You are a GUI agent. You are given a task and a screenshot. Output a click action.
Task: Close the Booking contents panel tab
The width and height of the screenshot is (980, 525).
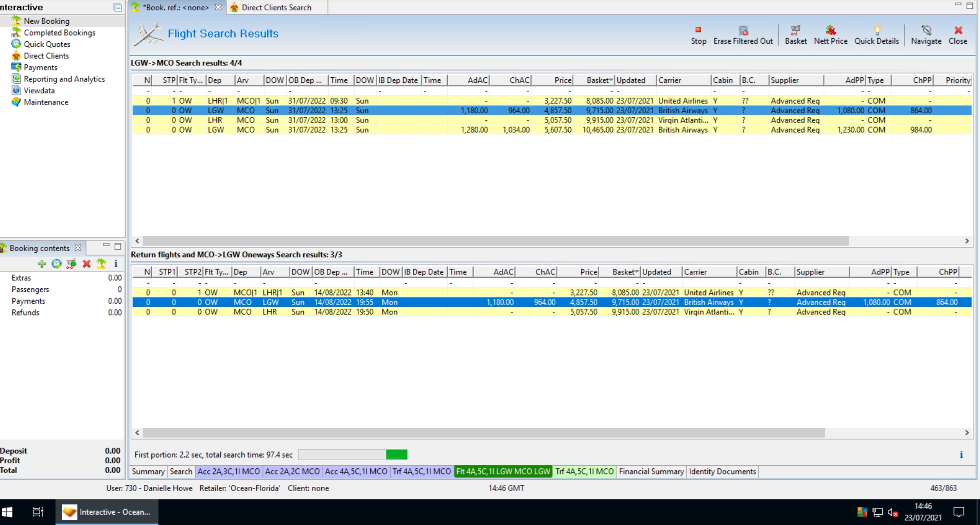tap(78, 248)
